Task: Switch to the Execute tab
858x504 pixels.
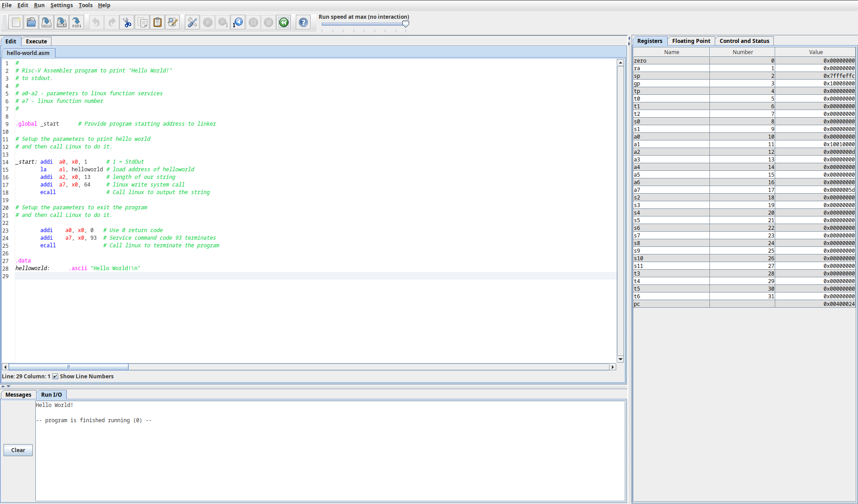Action: [x=36, y=41]
